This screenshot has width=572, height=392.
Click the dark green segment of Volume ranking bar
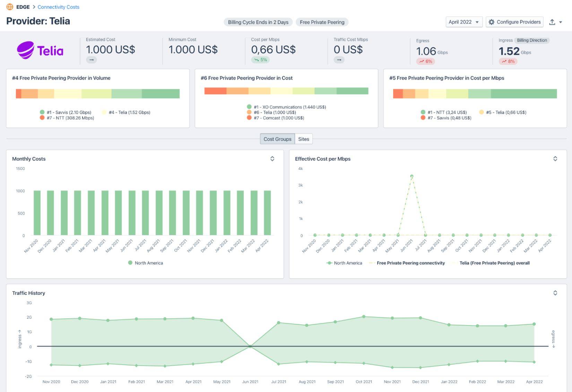click(161, 94)
